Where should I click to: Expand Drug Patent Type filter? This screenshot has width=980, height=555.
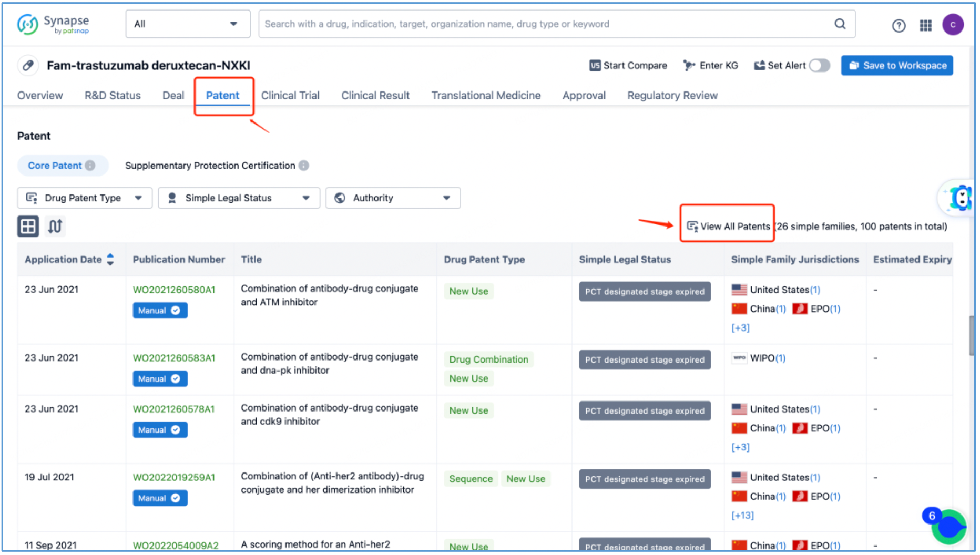point(85,198)
